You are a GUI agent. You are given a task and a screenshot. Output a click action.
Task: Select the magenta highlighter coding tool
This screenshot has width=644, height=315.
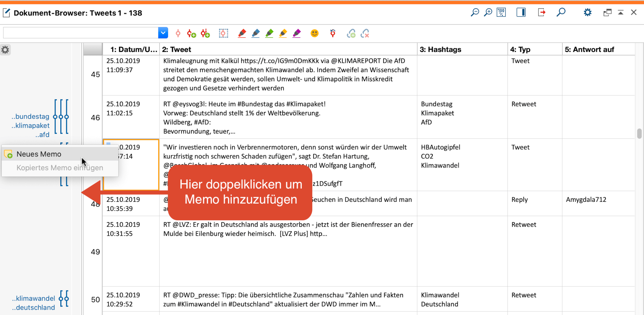point(297,33)
